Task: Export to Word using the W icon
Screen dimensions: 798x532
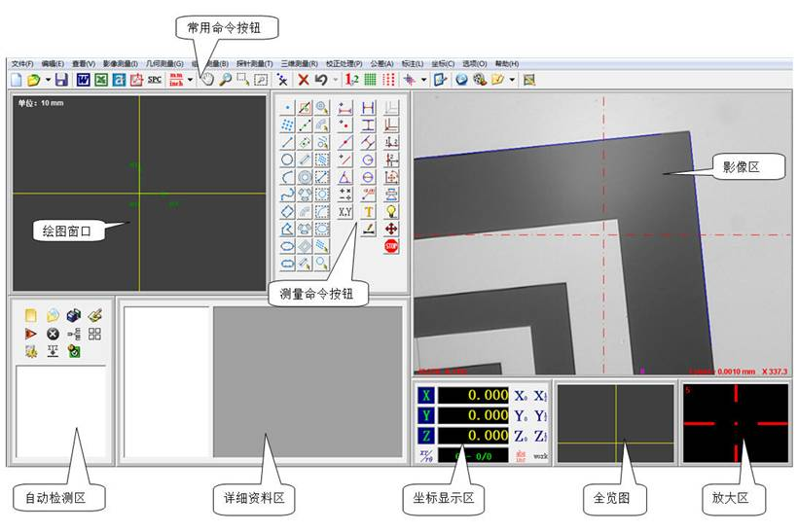Action: pos(83,79)
